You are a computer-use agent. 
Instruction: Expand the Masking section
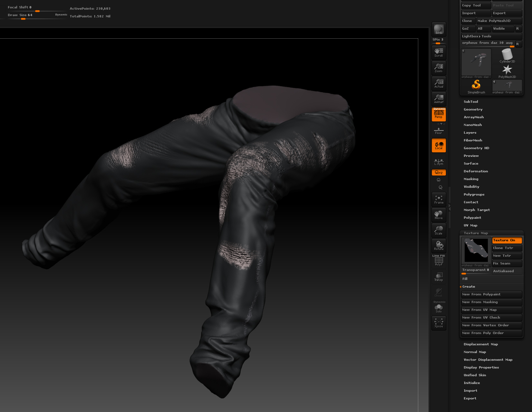[x=471, y=179]
